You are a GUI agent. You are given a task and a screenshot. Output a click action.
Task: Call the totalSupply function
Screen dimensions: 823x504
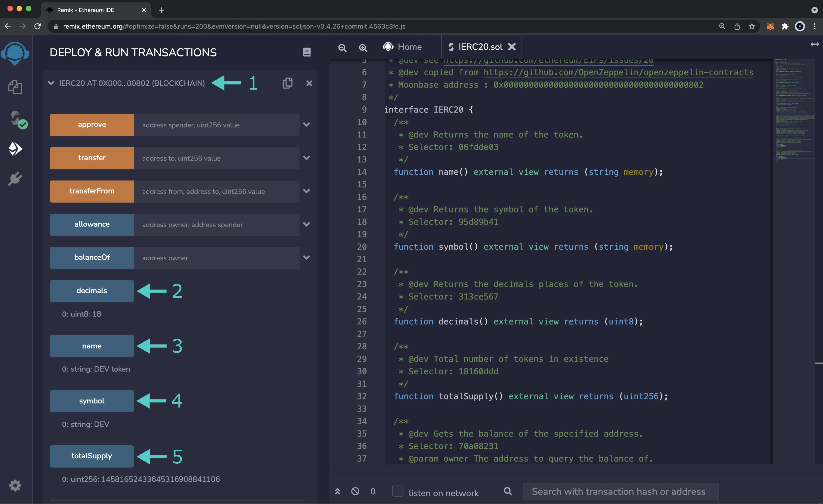coord(92,456)
